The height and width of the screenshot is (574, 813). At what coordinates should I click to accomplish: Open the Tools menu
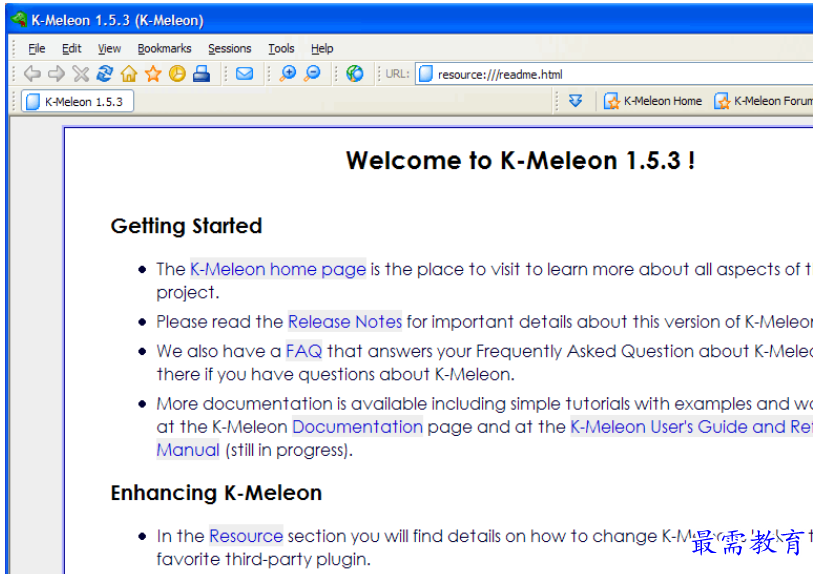tap(281, 48)
